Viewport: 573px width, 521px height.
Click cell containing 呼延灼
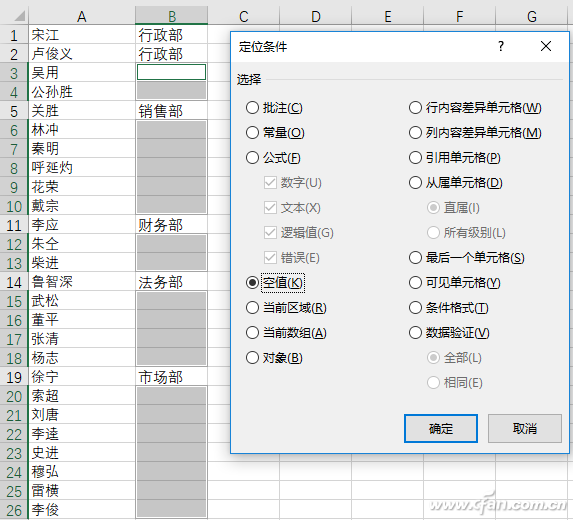(x=82, y=168)
